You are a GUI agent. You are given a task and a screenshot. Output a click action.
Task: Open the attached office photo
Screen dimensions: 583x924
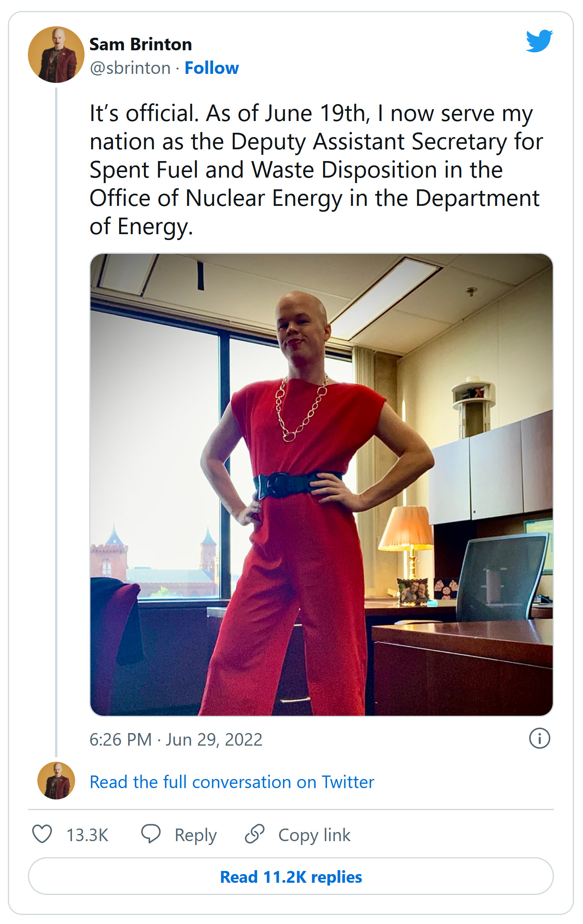pyautogui.click(x=321, y=484)
